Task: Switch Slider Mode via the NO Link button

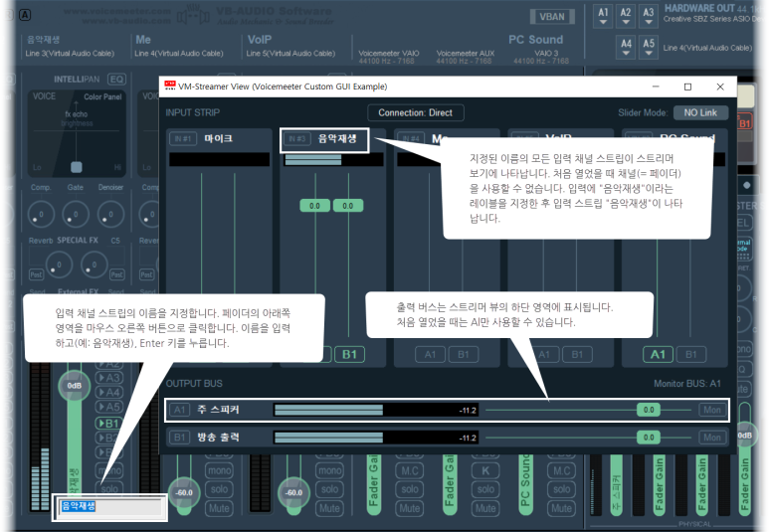Action: (700, 112)
